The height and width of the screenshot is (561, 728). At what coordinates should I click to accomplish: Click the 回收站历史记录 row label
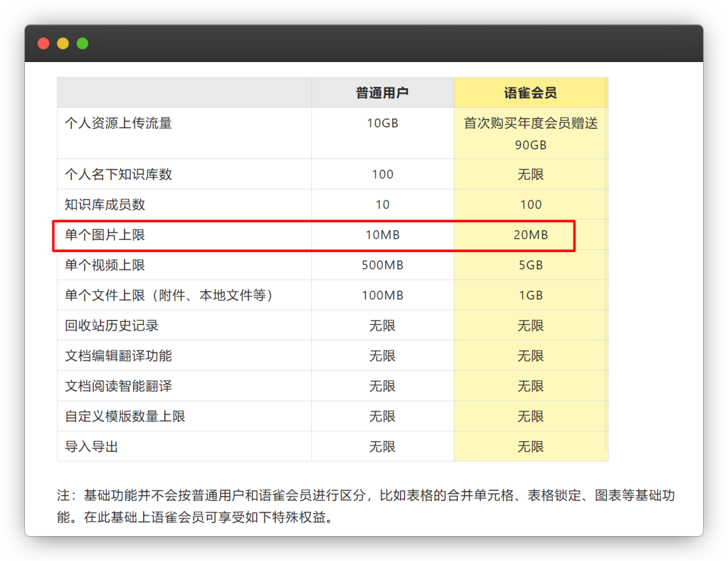[112, 326]
